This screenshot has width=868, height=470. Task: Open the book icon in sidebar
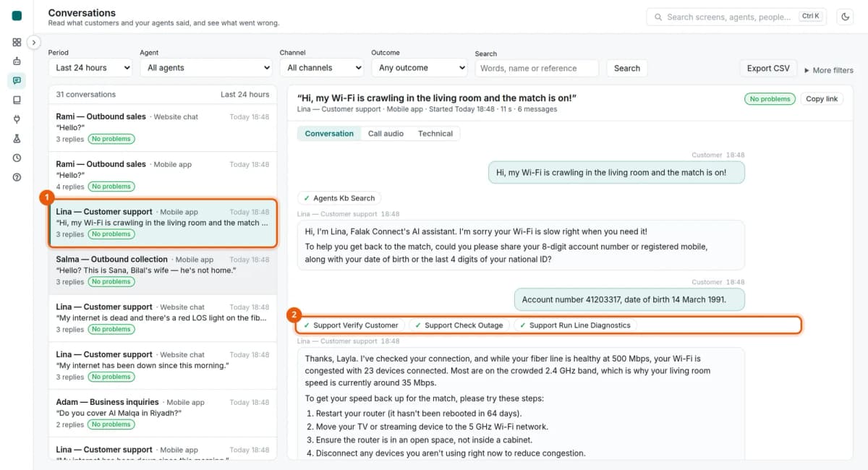(17, 100)
